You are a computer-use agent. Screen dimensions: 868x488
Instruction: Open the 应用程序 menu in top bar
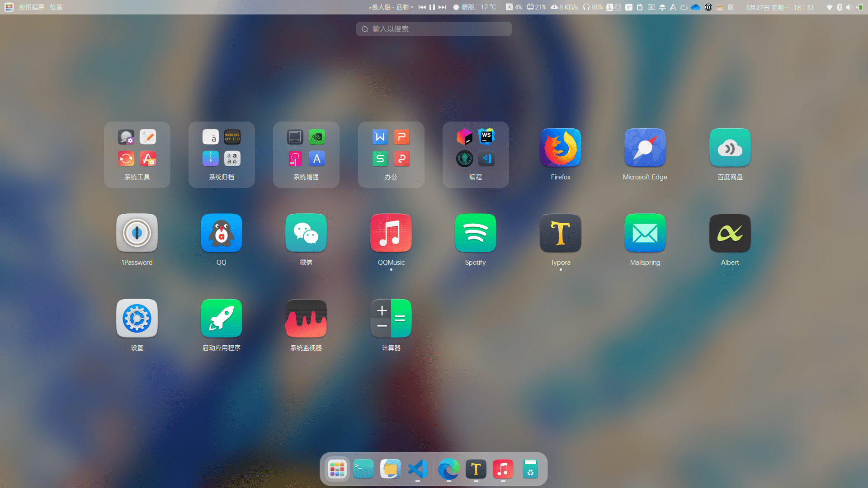pos(32,7)
